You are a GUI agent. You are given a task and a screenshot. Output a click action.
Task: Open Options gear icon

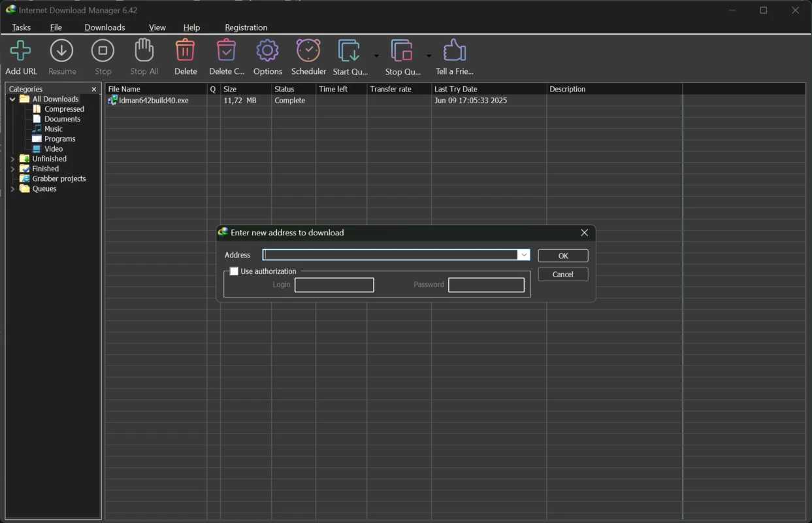coord(267,51)
